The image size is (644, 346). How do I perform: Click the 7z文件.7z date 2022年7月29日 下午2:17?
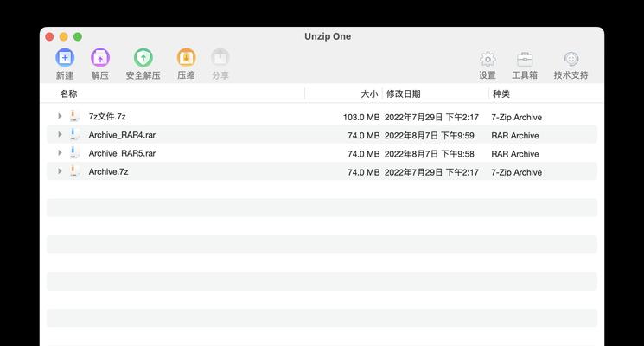click(x=431, y=117)
